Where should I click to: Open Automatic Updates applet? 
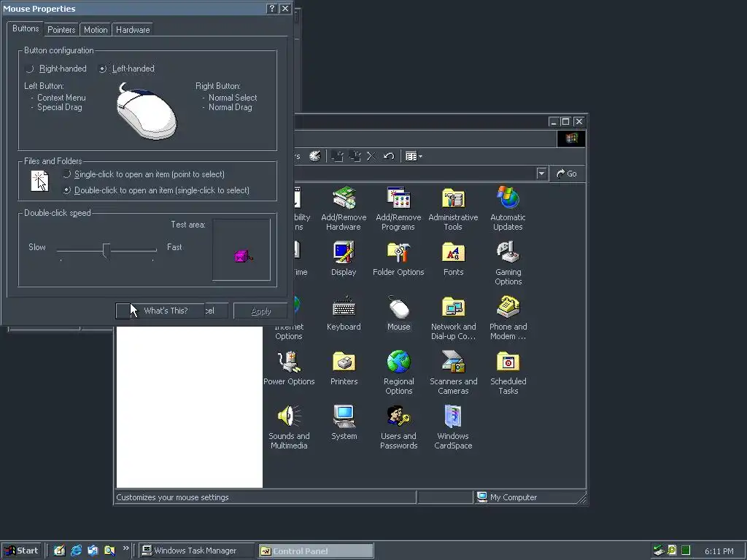pyautogui.click(x=508, y=209)
